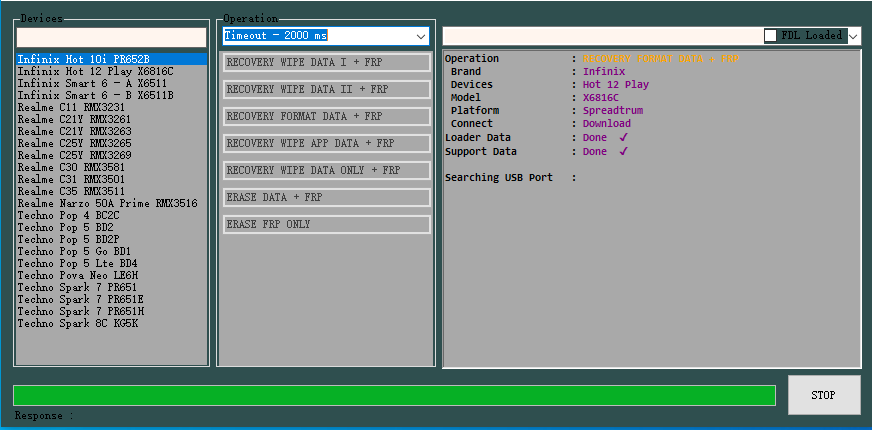Viewport: 872px width, 430px height.
Task: Select Techno Spark 8C KG5K device
Action: click(x=112, y=323)
